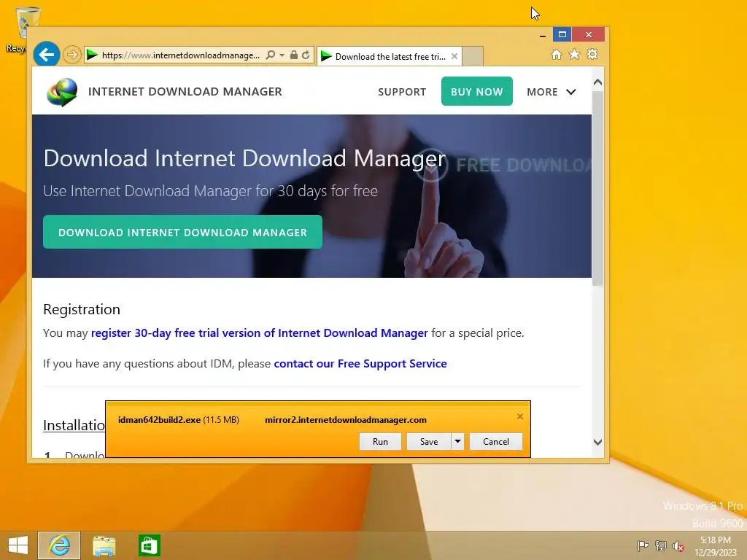Click the 'idman642build2.exe' file name text

click(x=159, y=420)
